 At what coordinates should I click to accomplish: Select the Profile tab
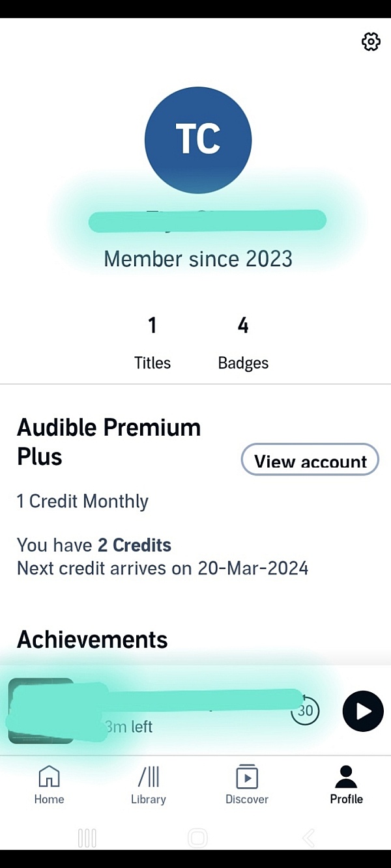[x=346, y=785]
